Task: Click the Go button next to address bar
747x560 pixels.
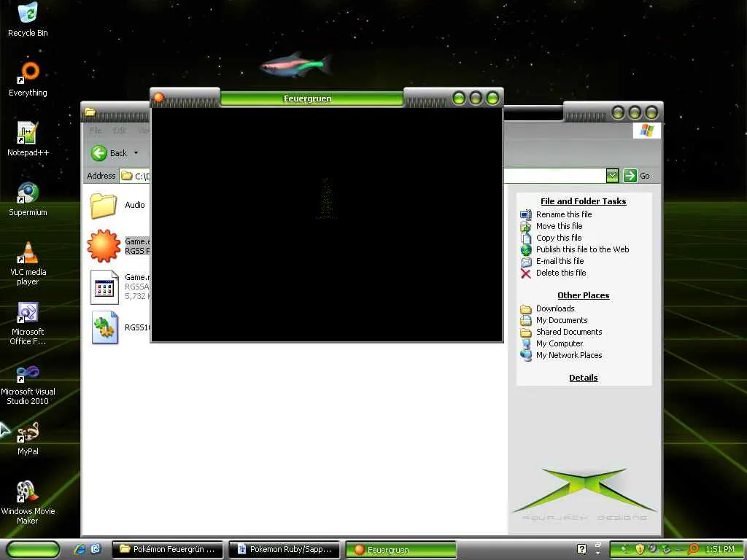Action: coord(637,176)
